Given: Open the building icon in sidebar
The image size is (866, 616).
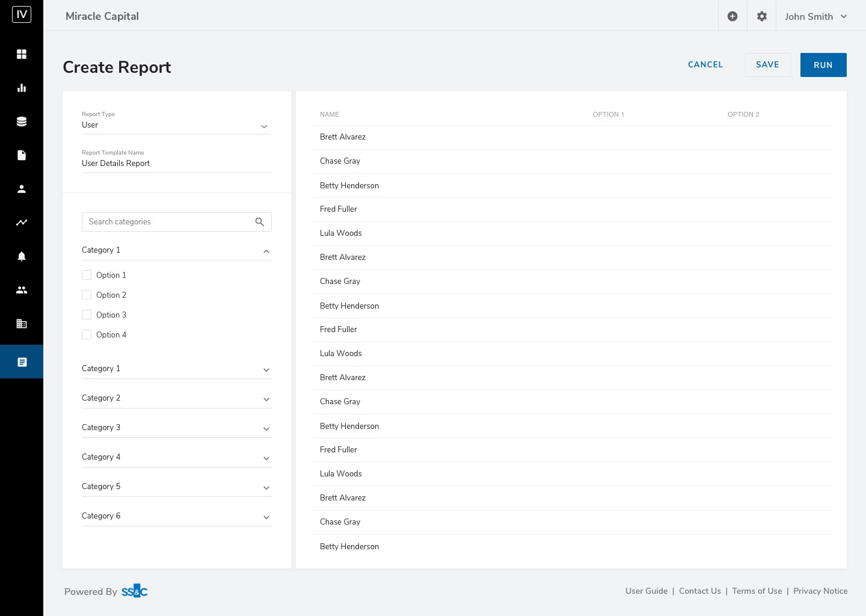Looking at the screenshot, I should 22,324.
